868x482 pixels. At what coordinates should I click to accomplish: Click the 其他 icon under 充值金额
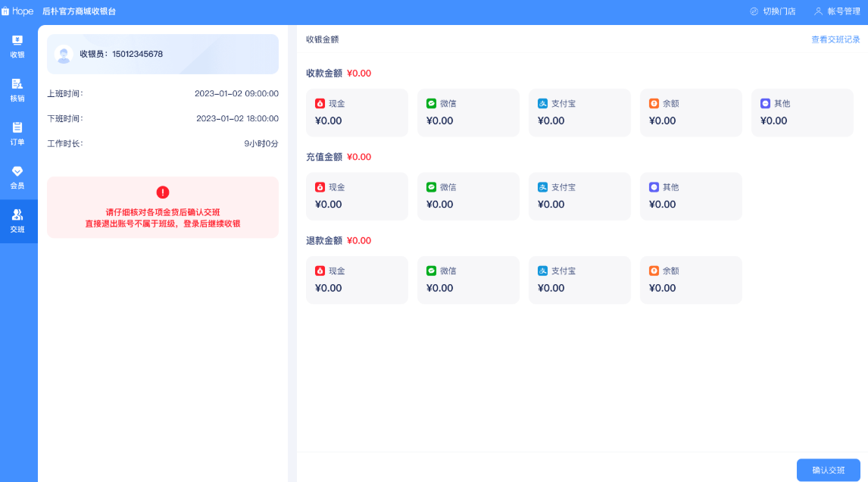[x=654, y=187]
